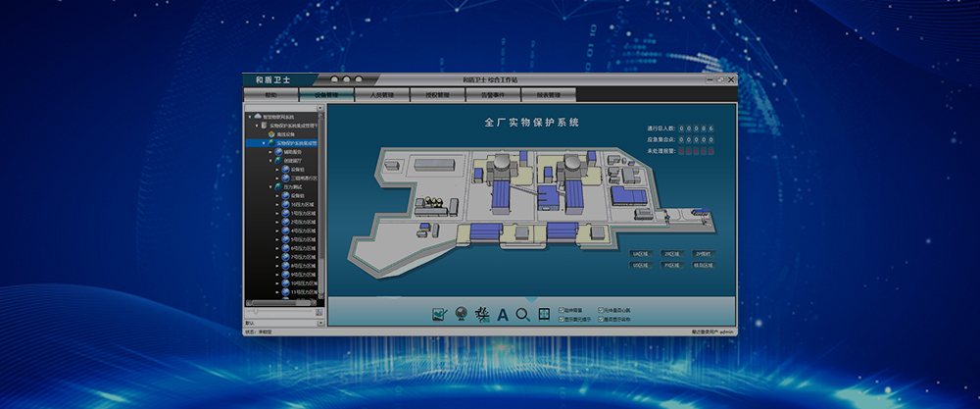Click the map edit icon in bottom toolbar
Image resolution: width=980 pixels, height=409 pixels.
(440, 314)
